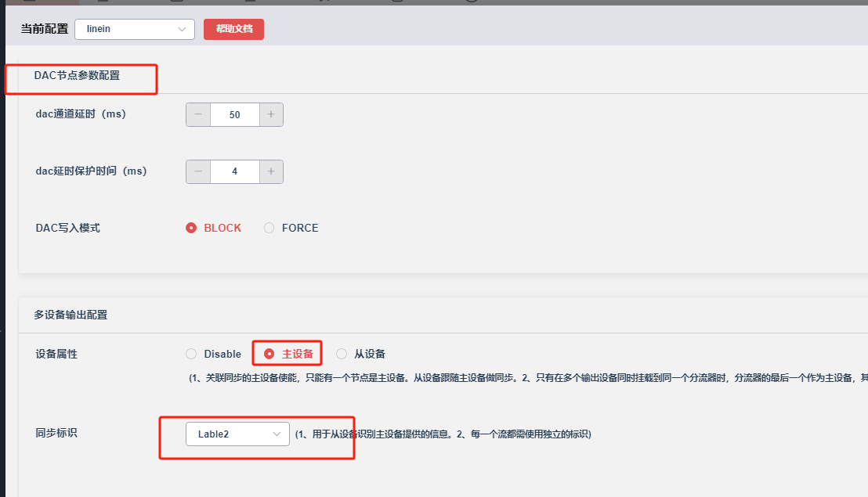Click the 设备属性 note about 关联同步的主设备
Screen dimensions: 868x497
pos(528,378)
